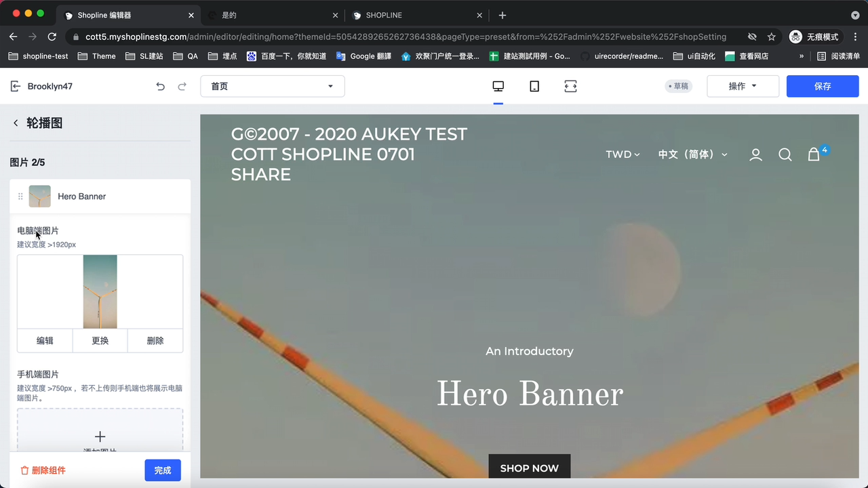Click the Hero Banner slide thumbnail
Screen dimensions: 868x488
coord(40,197)
